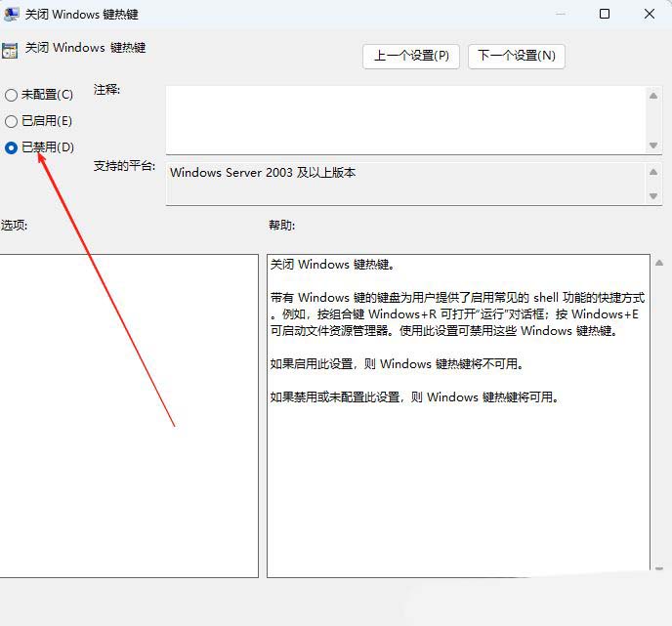Select the 已禁用(D) radio option
Viewport: 672px width, 626px height.
39,147
